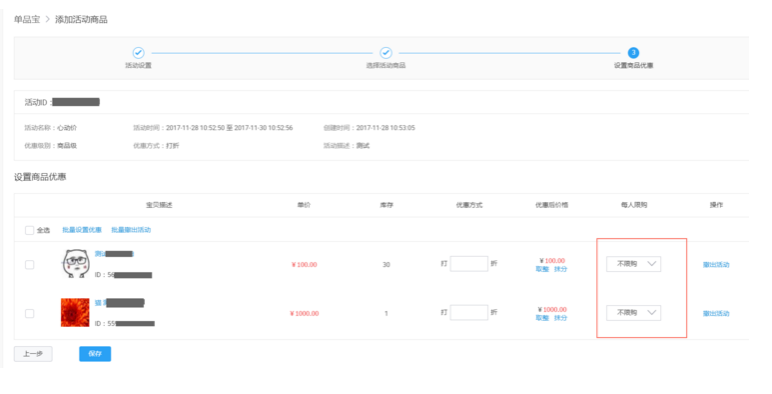The height and width of the screenshot is (394, 772).
Task: Click the ¥100.00 unit price cell
Action: tap(304, 264)
